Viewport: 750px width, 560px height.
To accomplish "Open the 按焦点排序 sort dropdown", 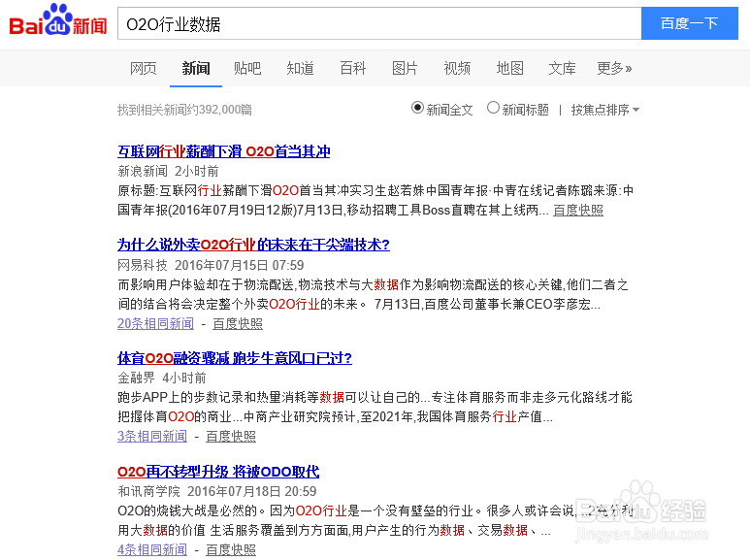I will [605, 110].
